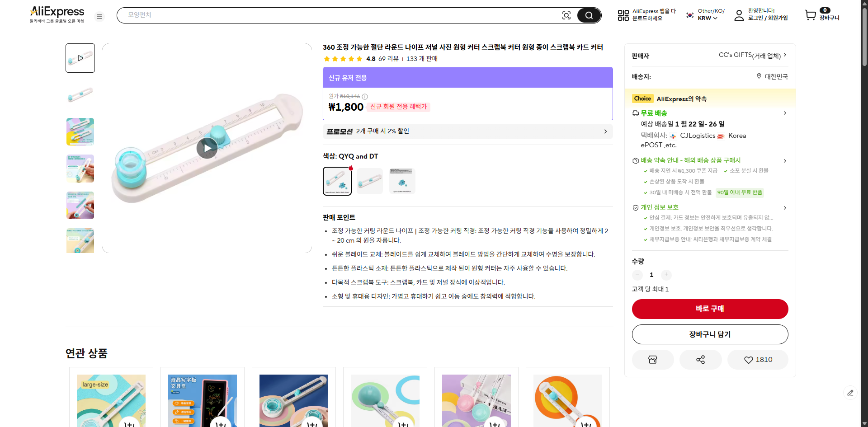
Task: Click the login profile icon
Action: [x=739, y=15]
